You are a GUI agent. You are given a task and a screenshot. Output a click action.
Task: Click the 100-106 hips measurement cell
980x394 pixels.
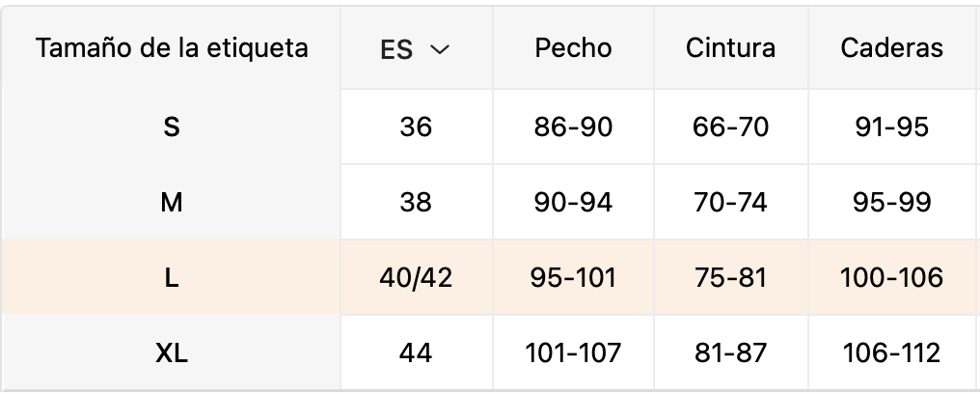click(892, 277)
